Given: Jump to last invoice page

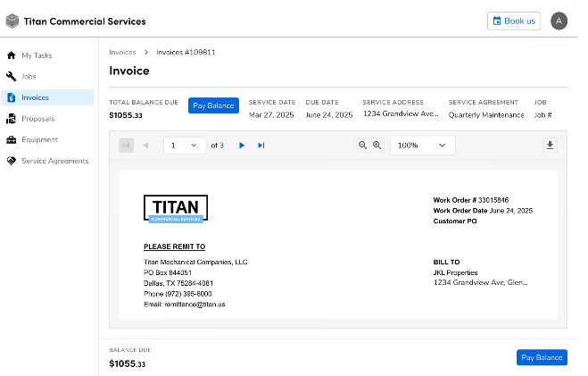Looking at the screenshot, I should click(261, 146).
